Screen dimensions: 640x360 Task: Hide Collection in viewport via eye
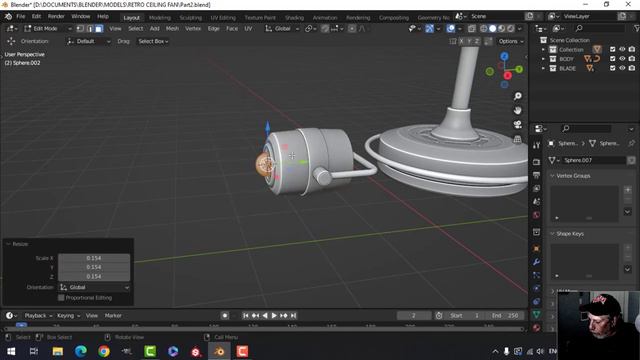pos(622,49)
